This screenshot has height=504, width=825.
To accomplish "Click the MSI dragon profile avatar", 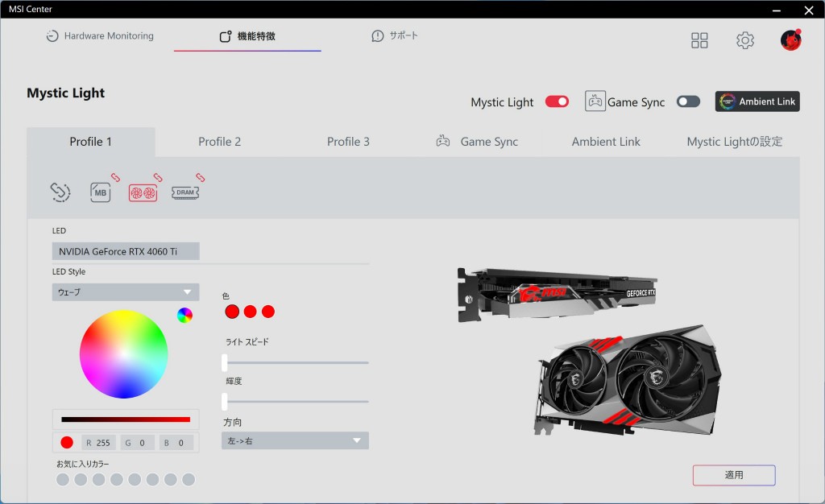I will point(791,40).
